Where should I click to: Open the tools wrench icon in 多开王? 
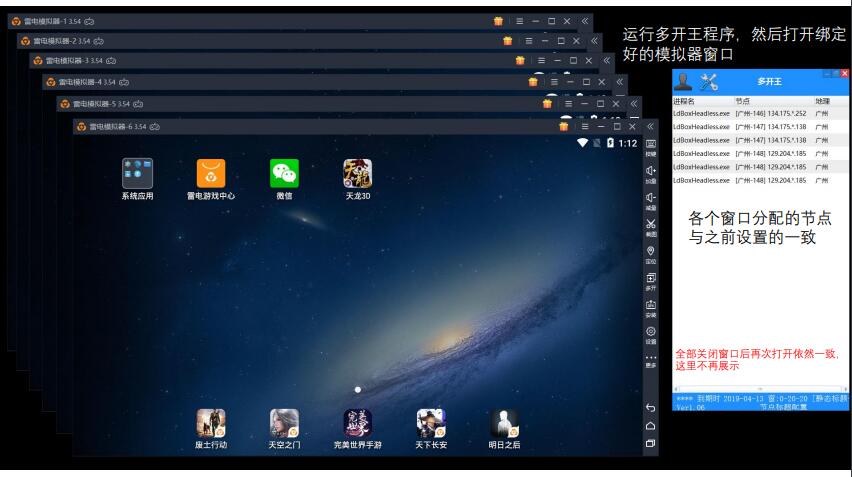[709, 81]
